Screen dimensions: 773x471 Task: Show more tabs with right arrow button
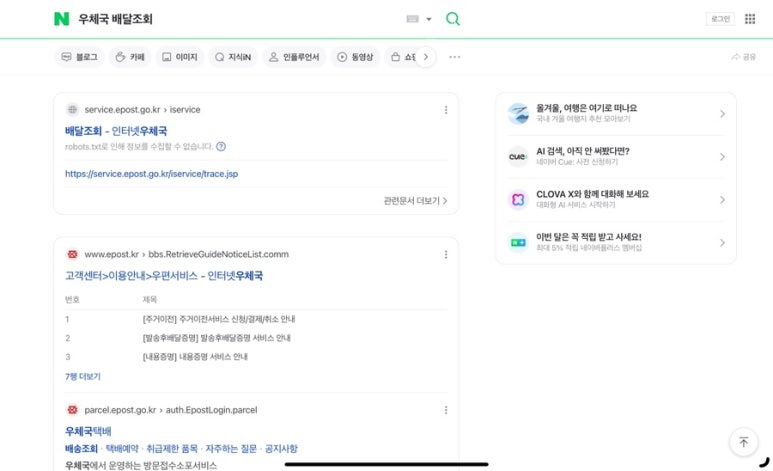426,57
